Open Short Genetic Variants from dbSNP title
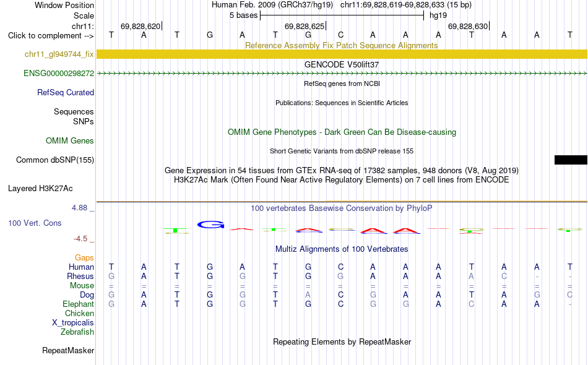588x365 pixels. pyautogui.click(x=342, y=151)
